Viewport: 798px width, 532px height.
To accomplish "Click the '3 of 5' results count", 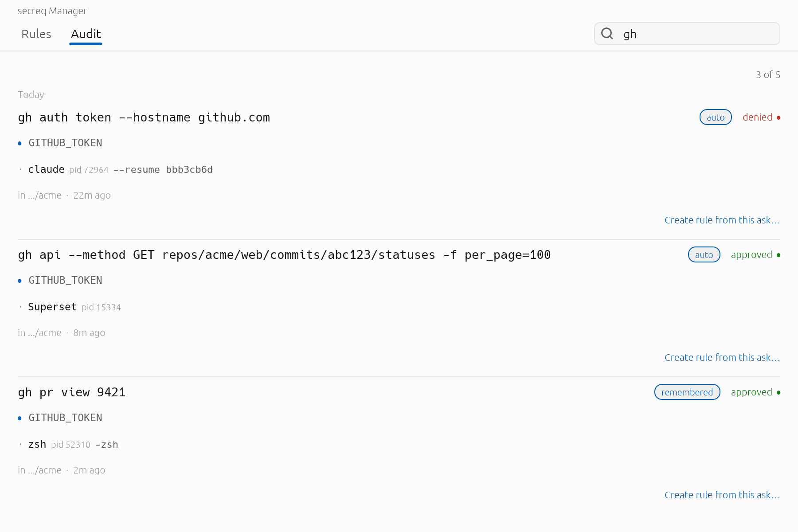I will tap(768, 74).
